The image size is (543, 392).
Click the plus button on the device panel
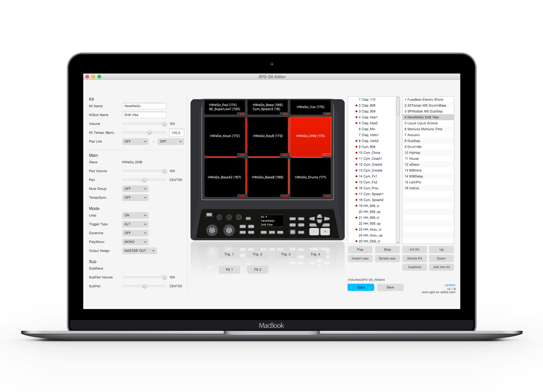[x=325, y=232]
